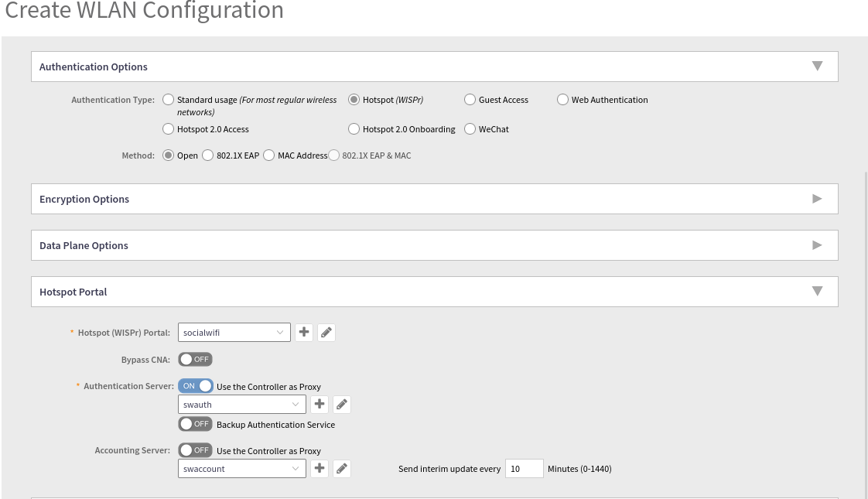Collapse the Hotspot Portal section
Image resolution: width=868 pixels, height=499 pixels.
(x=817, y=292)
